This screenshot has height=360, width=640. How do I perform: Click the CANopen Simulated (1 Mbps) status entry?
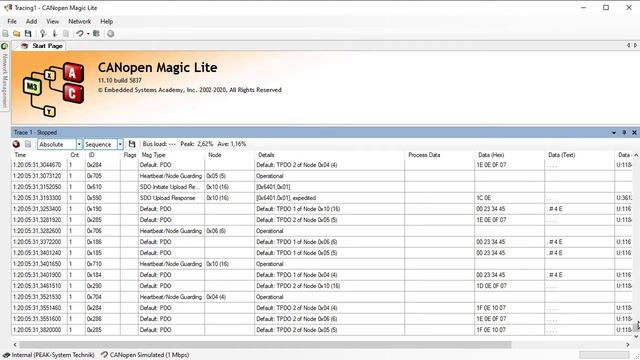[145, 355]
